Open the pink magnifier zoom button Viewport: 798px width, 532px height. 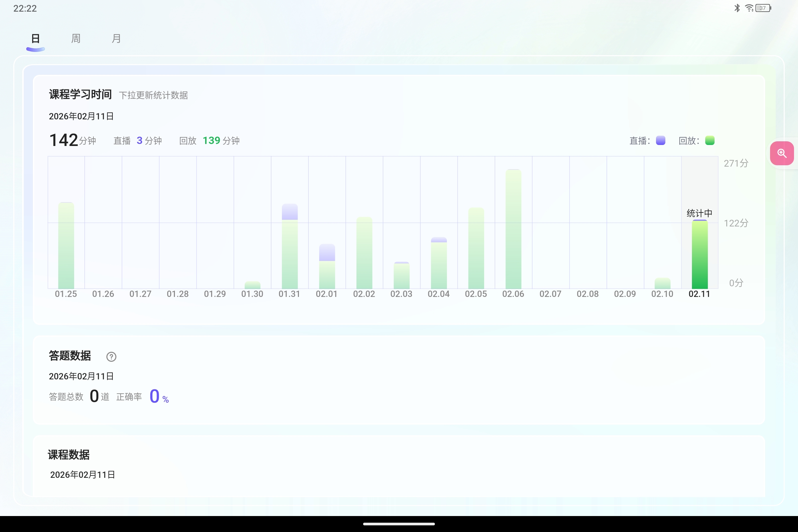click(782, 153)
